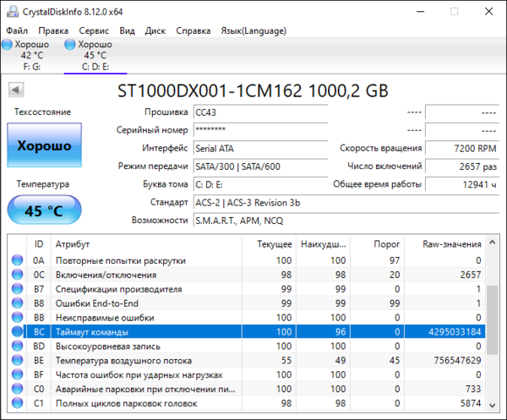The height and width of the screenshot is (420, 507).
Task: Click status orb for attribute B8
Action: (x=17, y=303)
